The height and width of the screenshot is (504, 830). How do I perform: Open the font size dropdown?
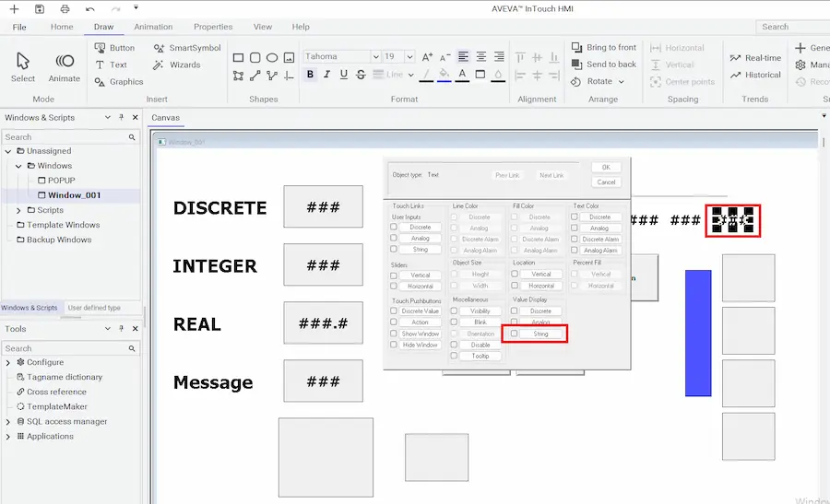[409, 56]
